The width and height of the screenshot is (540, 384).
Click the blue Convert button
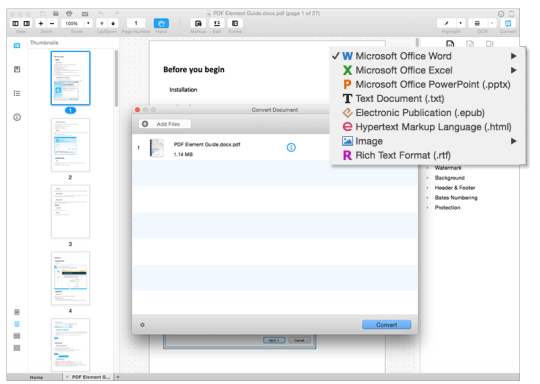click(386, 325)
